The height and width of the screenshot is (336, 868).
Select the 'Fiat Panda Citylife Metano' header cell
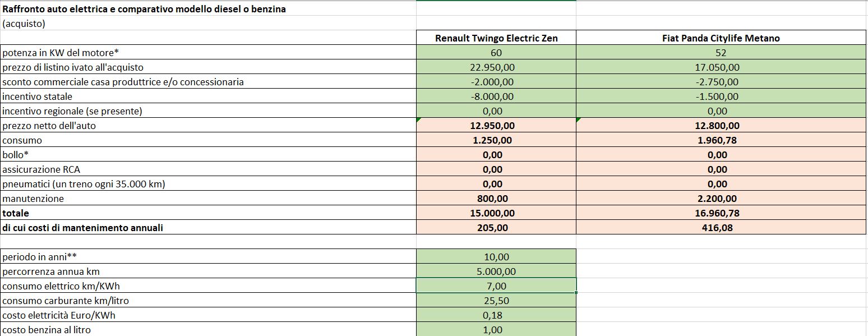coord(721,38)
